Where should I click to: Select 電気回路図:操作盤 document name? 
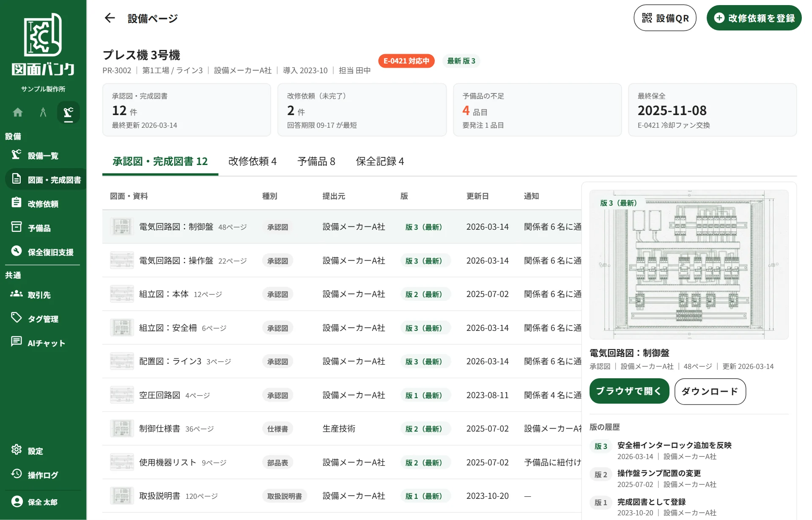176,261
